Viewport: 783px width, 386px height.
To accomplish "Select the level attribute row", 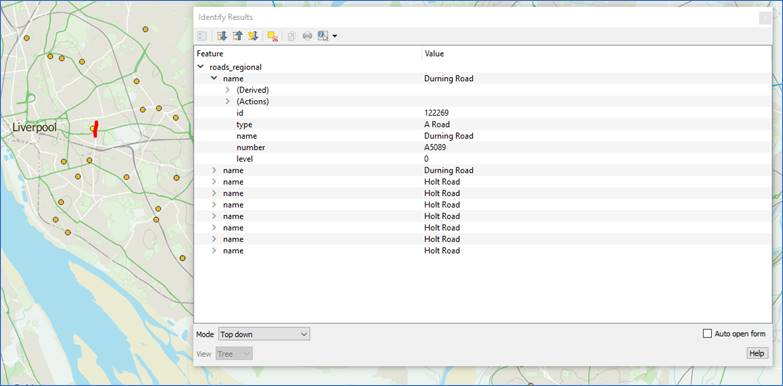I will [x=482, y=159].
